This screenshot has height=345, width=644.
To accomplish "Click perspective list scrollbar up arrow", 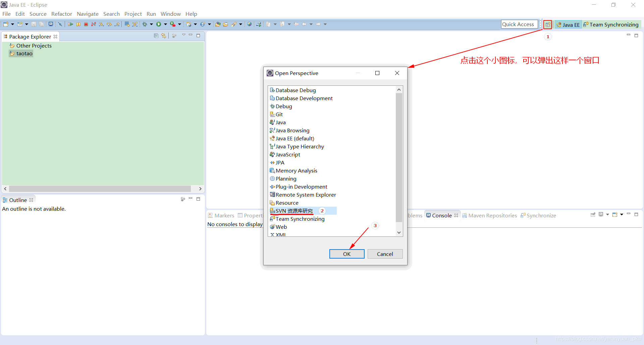I will tap(399, 89).
